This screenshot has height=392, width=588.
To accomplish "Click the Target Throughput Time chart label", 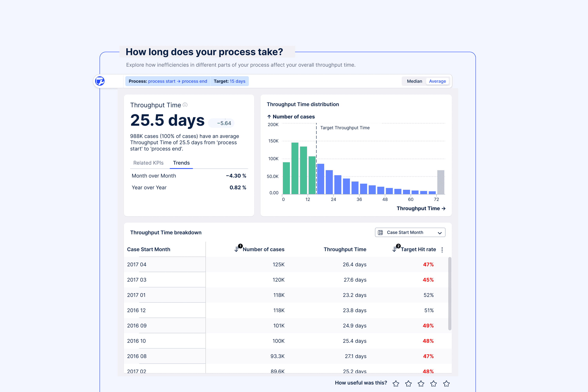I will click(x=345, y=128).
